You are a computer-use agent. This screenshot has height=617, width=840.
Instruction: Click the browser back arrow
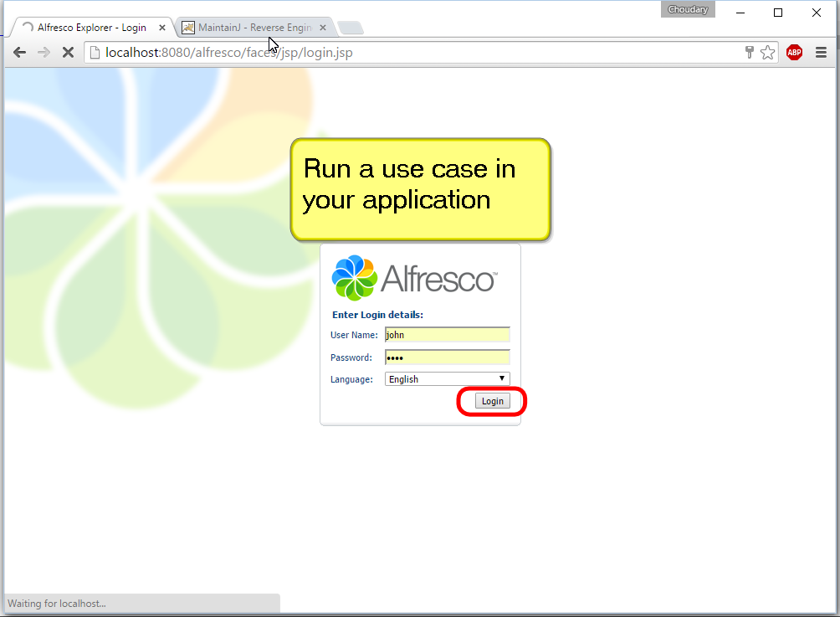pos(20,53)
